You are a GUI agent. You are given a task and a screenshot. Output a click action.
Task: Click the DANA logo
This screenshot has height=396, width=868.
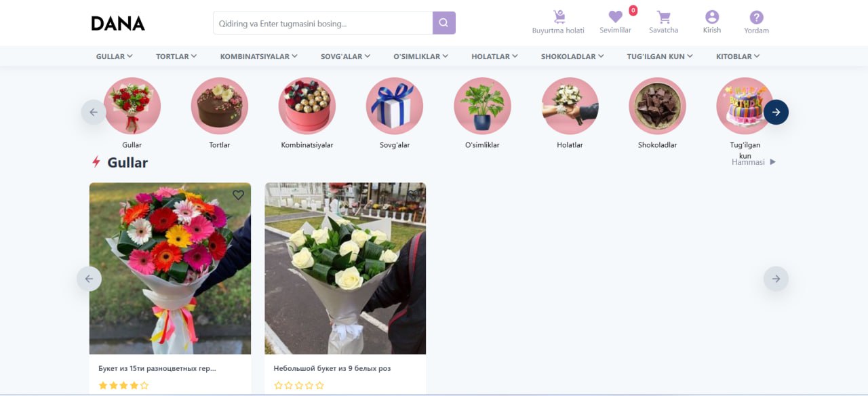[118, 23]
